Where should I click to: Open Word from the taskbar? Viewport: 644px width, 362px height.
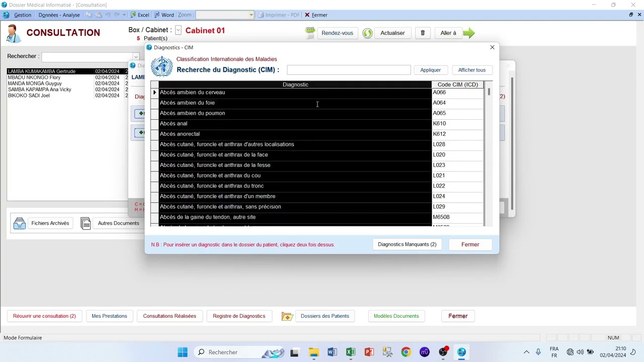click(332, 352)
